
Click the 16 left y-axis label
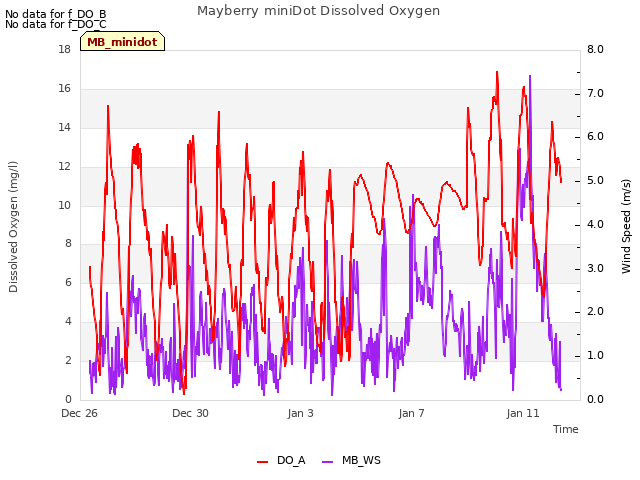(65, 88)
